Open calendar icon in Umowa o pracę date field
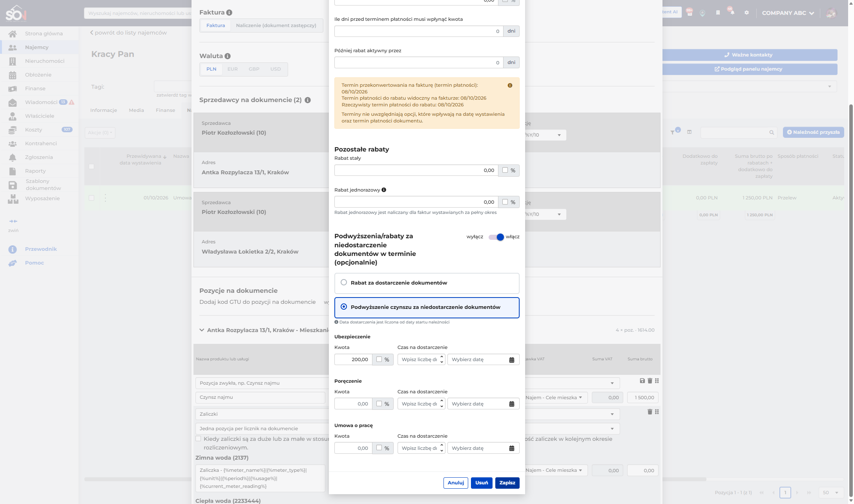Image resolution: width=854 pixels, height=504 pixels. (511, 449)
